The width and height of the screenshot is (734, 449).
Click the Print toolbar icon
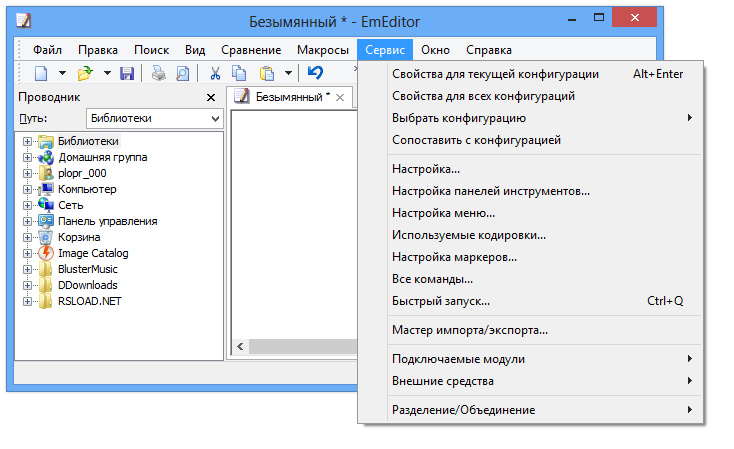click(159, 73)
